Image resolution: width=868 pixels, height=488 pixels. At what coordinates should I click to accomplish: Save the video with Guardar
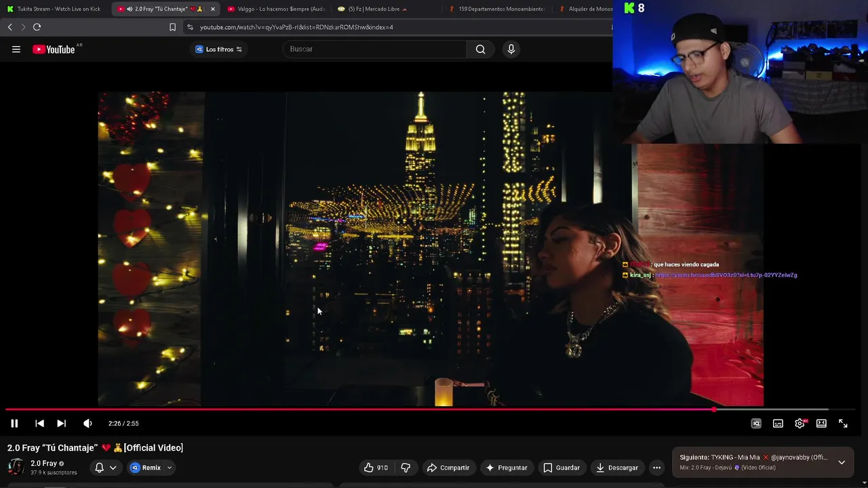(561, 468)
